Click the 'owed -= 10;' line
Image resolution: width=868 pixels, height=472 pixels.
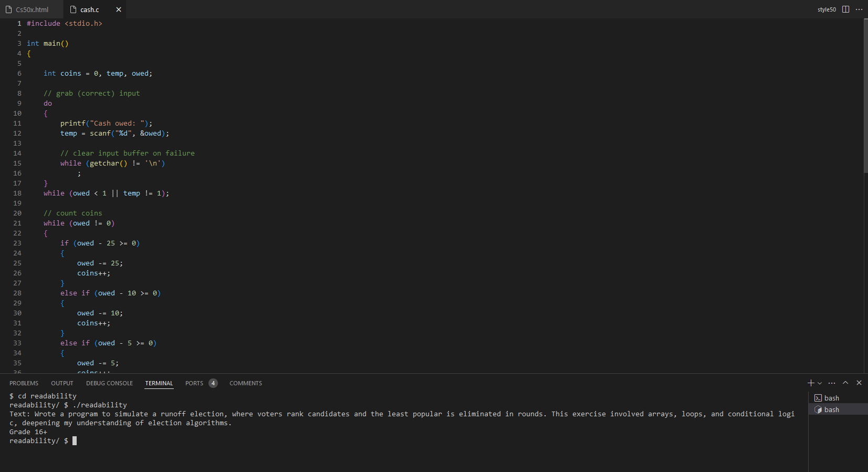pos(100,313)
